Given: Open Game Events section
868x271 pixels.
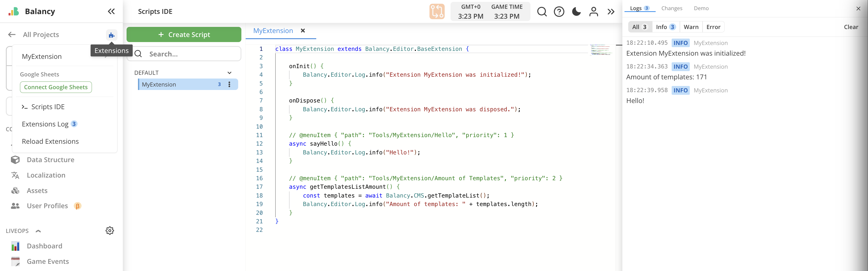Looking at the screenshot, I should [48, 261].
